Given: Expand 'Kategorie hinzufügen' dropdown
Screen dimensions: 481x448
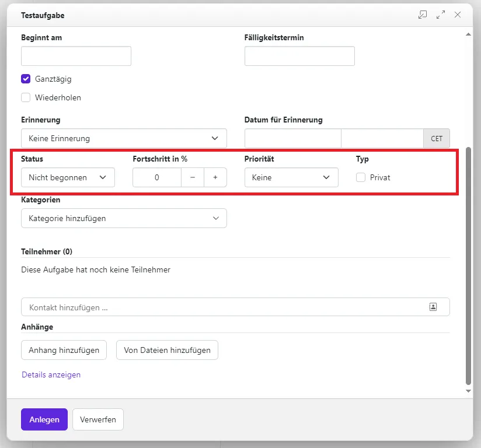Looking at the screenshot, I should [124, 218].
